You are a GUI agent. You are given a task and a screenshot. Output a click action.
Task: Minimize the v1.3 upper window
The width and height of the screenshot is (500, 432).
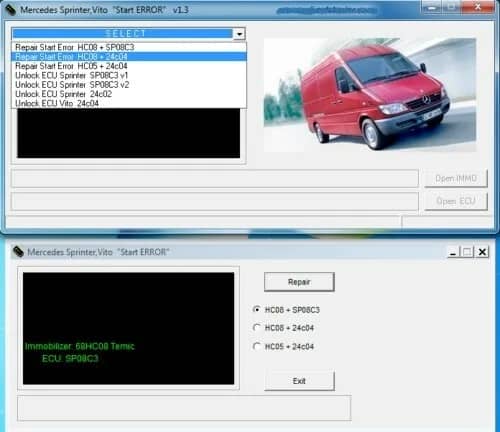[x=431, y=7]
